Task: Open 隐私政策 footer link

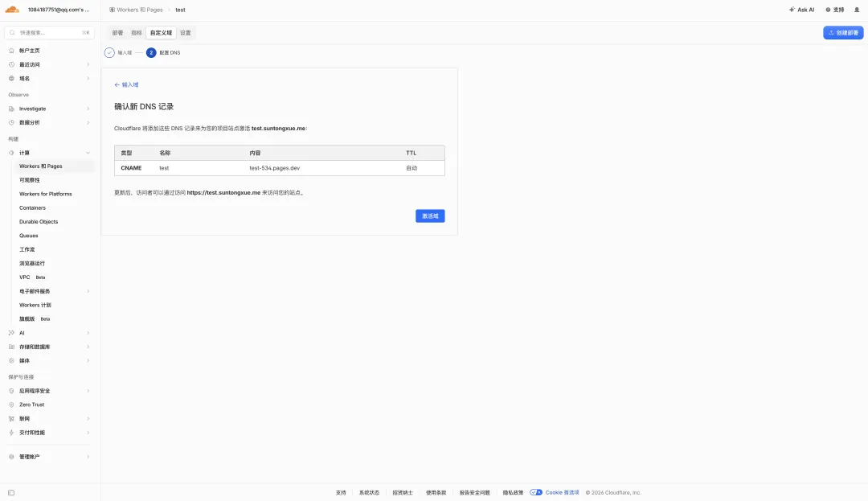Action: [x=513, y=493]
